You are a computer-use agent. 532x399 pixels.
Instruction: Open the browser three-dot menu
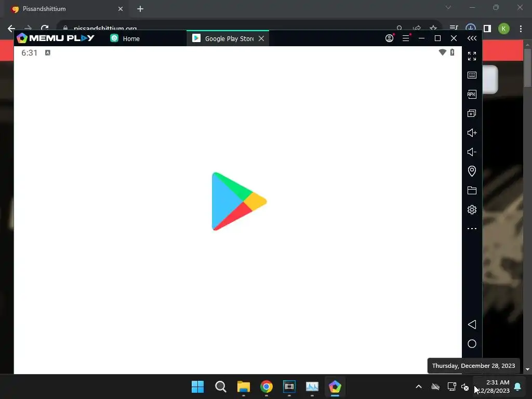521,29
